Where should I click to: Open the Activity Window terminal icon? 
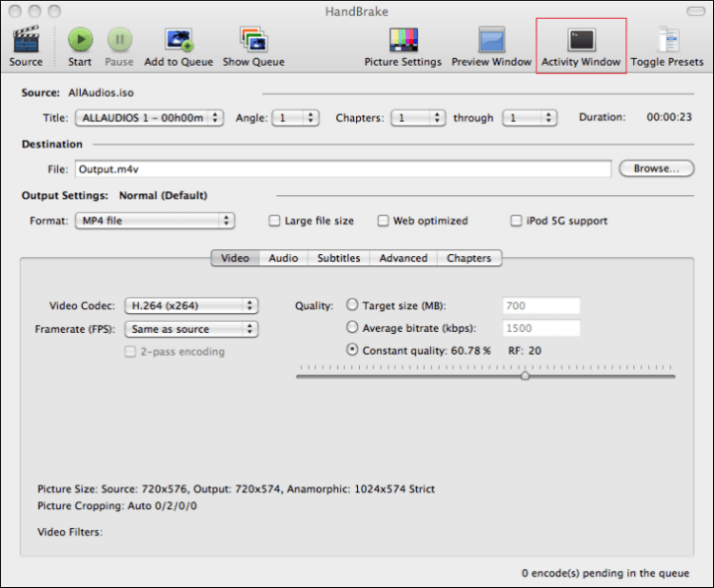click(581, 40)
